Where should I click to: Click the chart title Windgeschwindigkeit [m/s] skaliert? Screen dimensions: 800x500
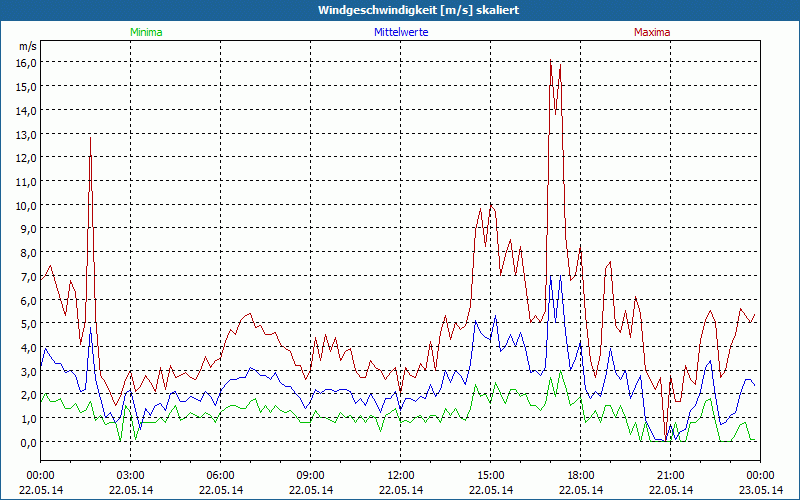click(x=419, y=10)
